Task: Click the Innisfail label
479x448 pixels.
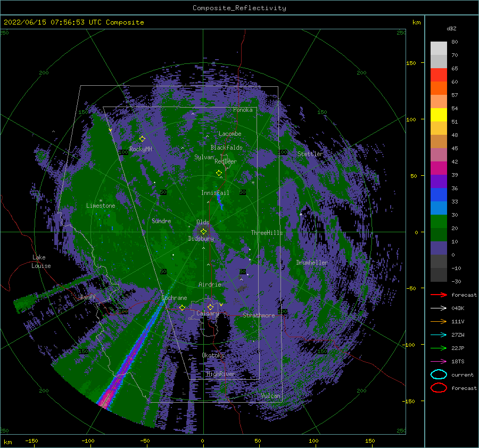Action: click(215, 193)
